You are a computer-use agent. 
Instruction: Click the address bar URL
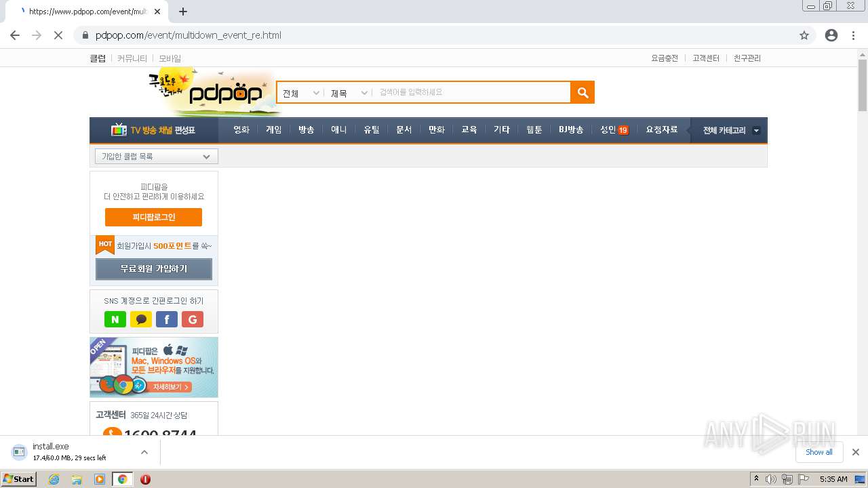coord(189,35)
